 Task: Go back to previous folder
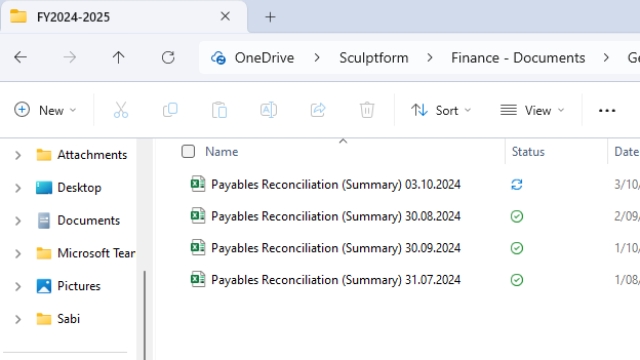tap(20, 58)
